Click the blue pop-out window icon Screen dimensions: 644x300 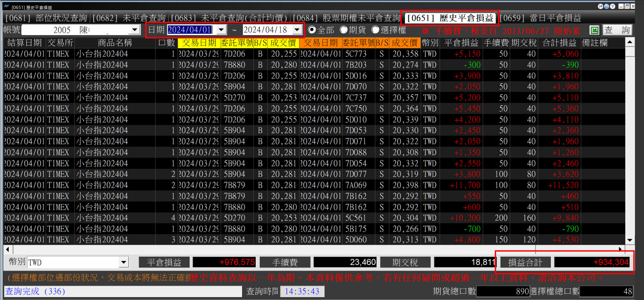tap(606, 7)
